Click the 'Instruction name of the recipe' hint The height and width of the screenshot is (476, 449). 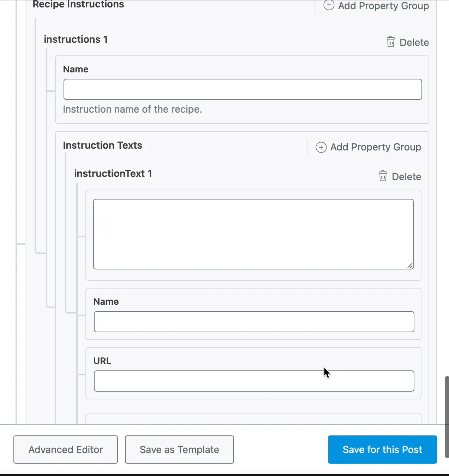tap(132, 109)
